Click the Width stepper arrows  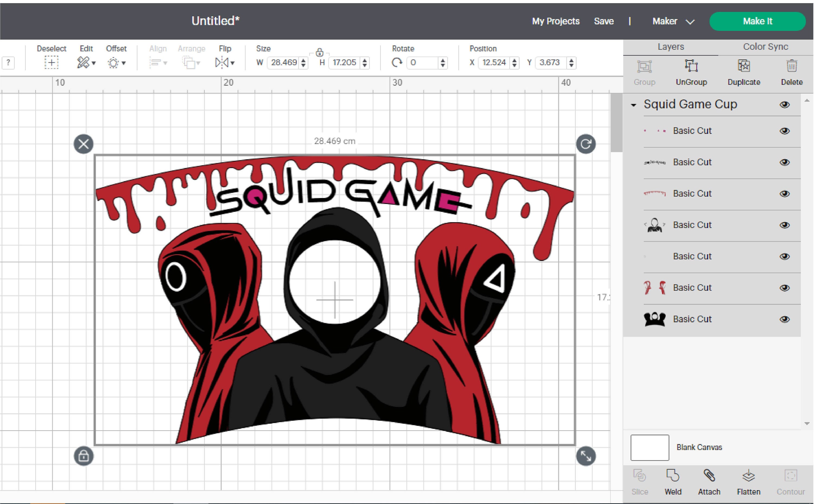pos(303,63)
